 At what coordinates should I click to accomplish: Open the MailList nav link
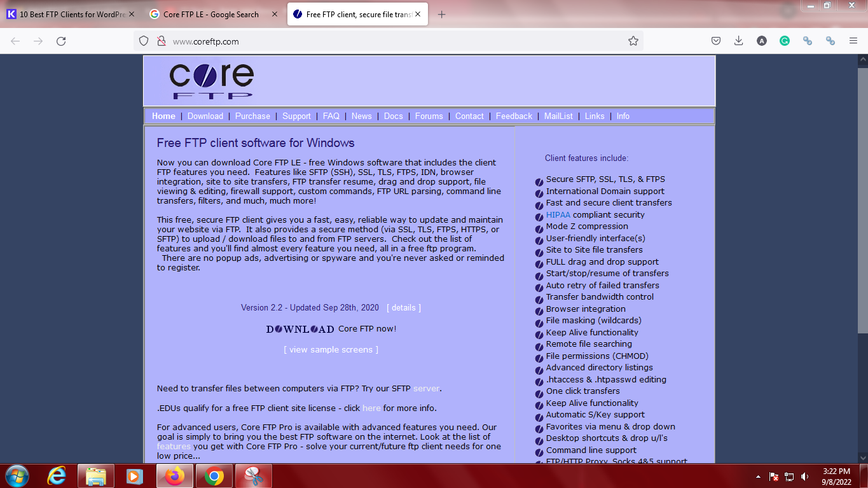tap(558, 116)
